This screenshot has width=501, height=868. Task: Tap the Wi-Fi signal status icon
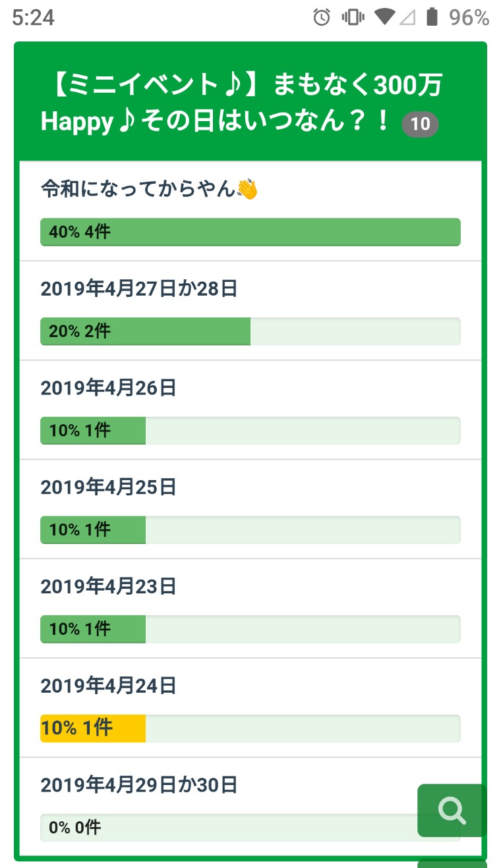coord(384,18)
